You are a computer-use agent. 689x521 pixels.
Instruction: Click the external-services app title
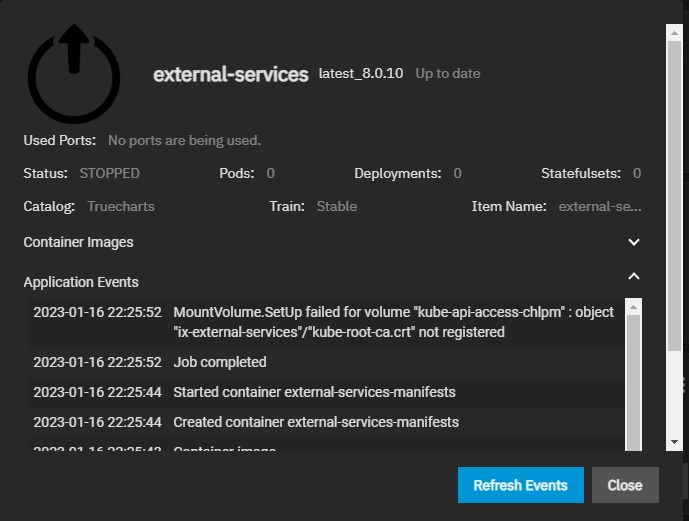pyautogui.click(x=230, y=75)
